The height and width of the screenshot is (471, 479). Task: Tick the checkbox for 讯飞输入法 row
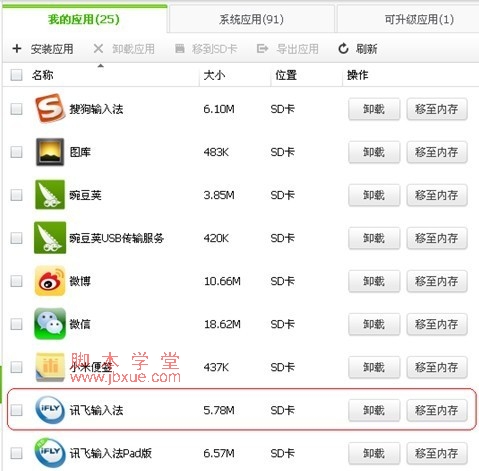16,410
